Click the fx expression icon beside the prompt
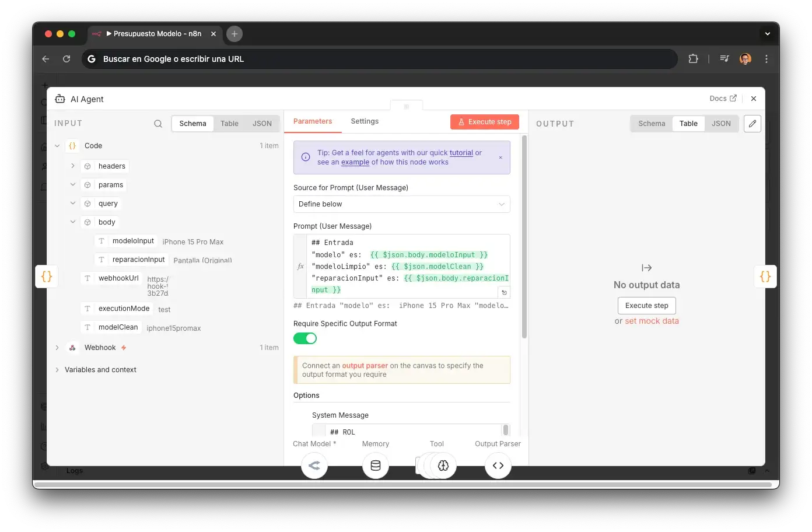 [300, 266]
